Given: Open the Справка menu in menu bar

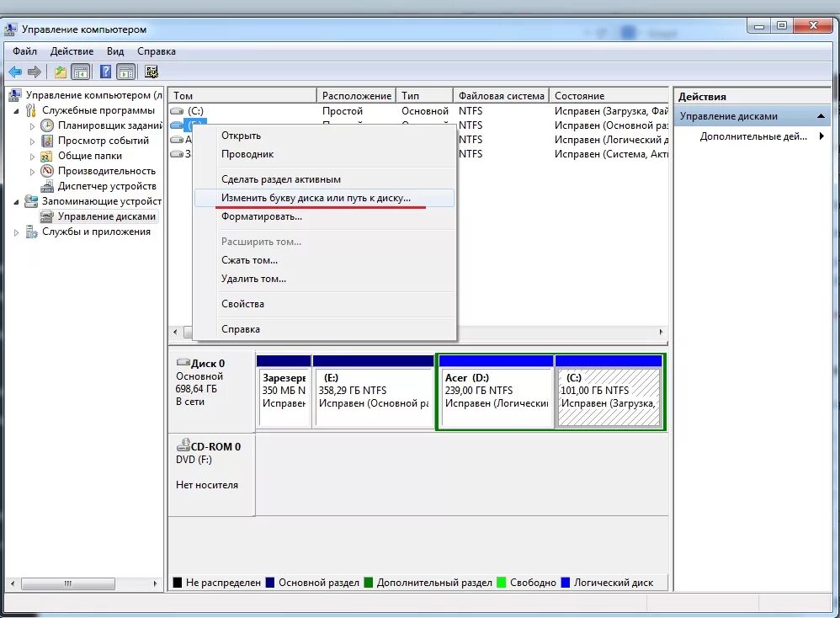Looking at the screenshot, I should tap(157, 51).
